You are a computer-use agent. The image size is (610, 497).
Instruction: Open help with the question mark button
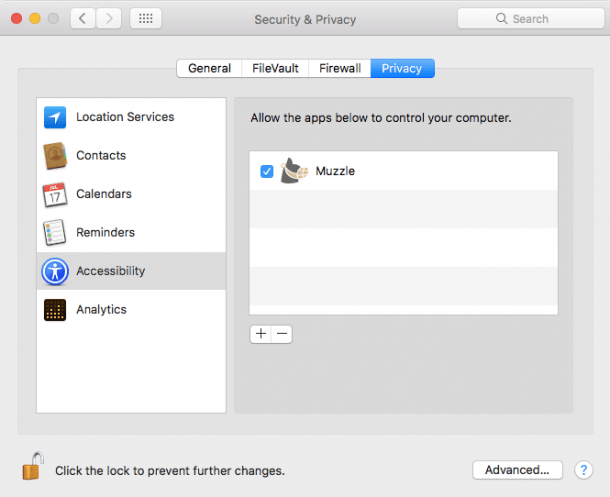[x=584, y=470]
